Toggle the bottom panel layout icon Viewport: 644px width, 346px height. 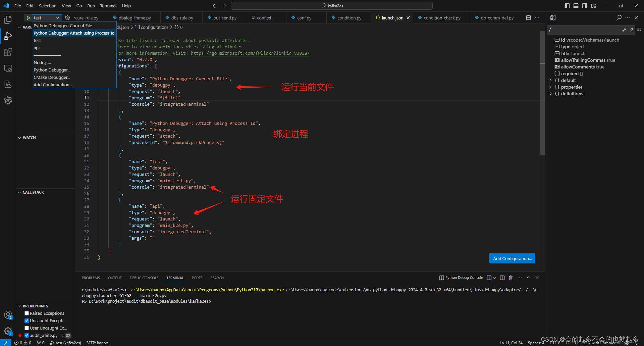576,6
